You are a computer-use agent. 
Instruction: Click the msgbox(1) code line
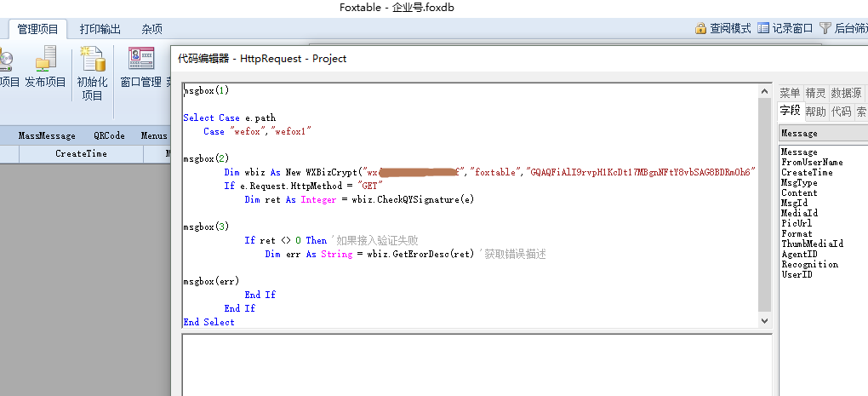[x=206, y=90]
